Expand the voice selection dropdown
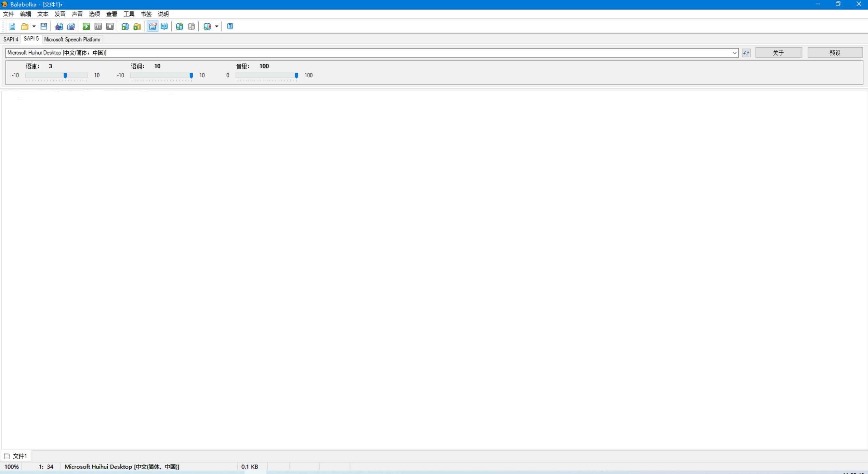This screenshot has height=474, width=868. pyautogui.click(x=734, y=53)
